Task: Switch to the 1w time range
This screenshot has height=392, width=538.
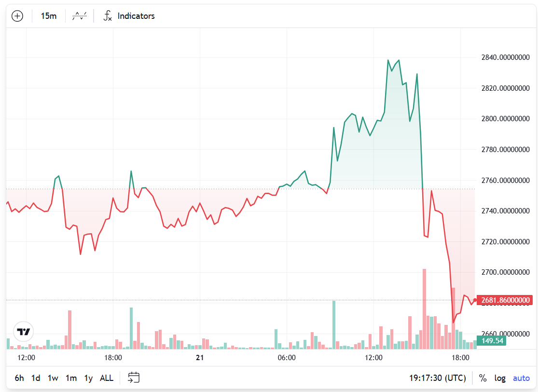Action: pyautogui.click(x=53, y=378)
